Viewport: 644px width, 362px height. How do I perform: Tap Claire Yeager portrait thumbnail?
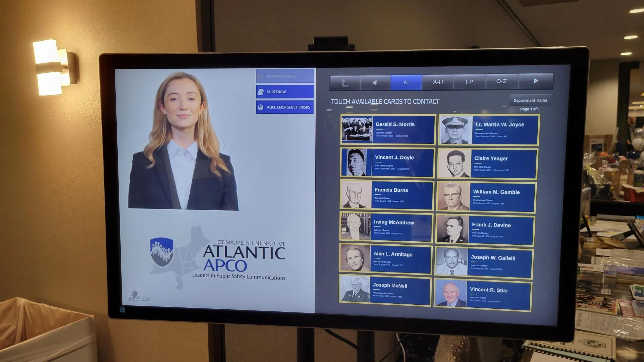[454, 164]
